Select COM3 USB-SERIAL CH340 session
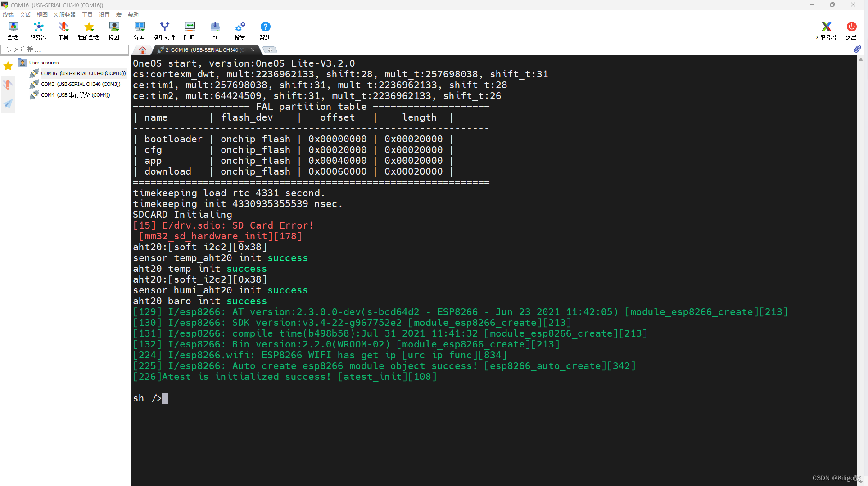868x486 pixels. coord(80,84)
